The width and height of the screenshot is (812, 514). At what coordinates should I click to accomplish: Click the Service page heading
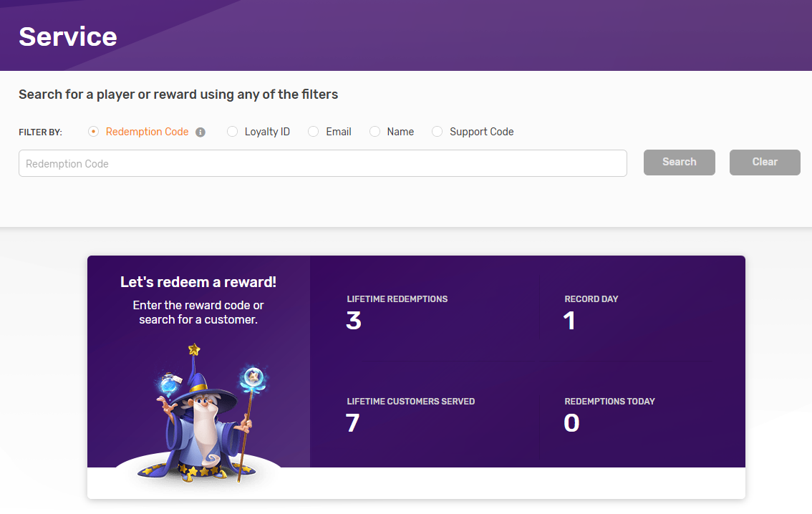68,37
